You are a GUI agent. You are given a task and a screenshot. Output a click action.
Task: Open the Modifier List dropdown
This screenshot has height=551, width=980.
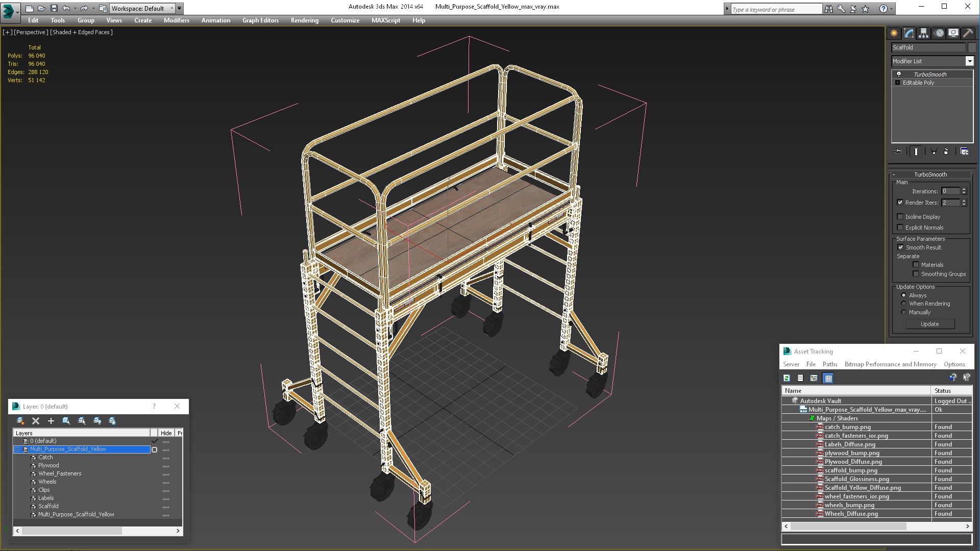click(x=969, y=61)
